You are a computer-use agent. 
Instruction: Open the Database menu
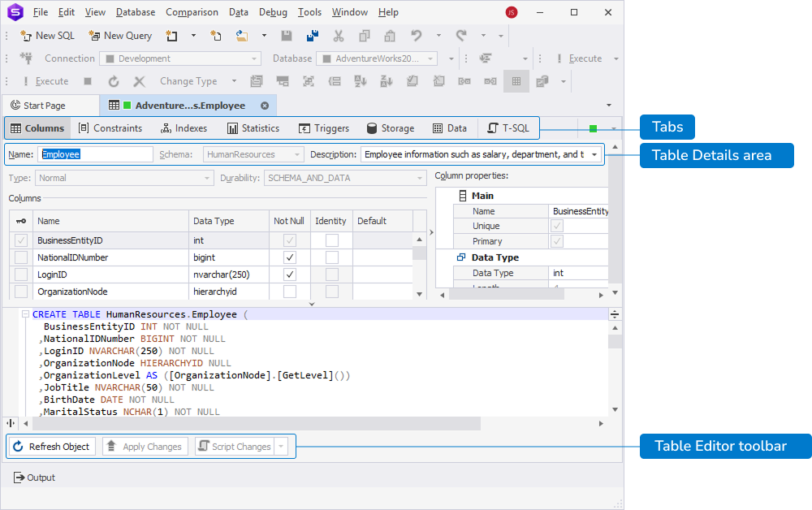click(136, 12)
